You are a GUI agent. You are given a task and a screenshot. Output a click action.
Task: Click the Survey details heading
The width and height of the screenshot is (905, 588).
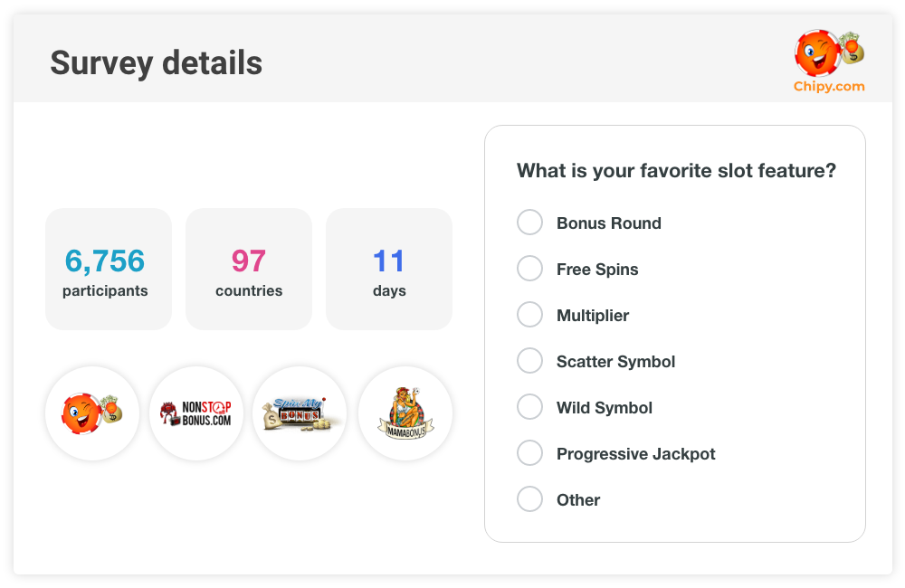coord(156,63)
